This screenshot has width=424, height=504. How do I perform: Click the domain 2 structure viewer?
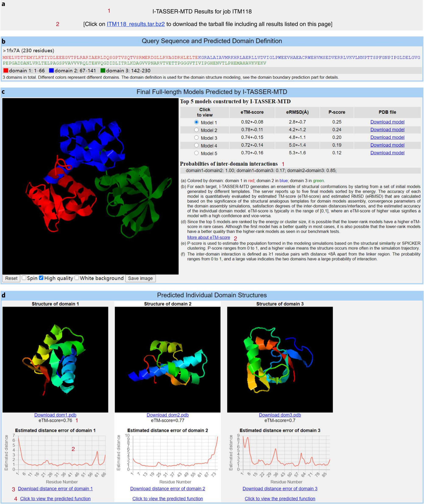pyautogui.click(x=168, y=359)
